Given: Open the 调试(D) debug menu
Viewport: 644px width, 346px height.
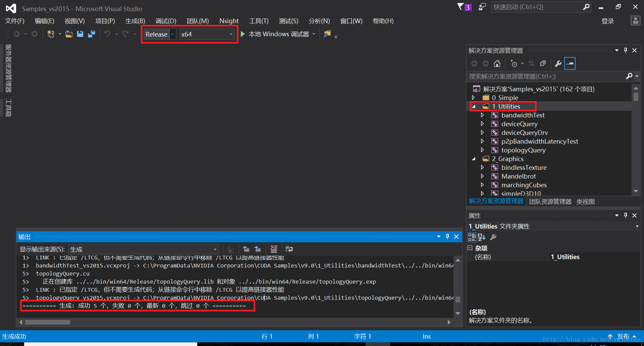Looking at the screenshot, I should coord(166,21).
